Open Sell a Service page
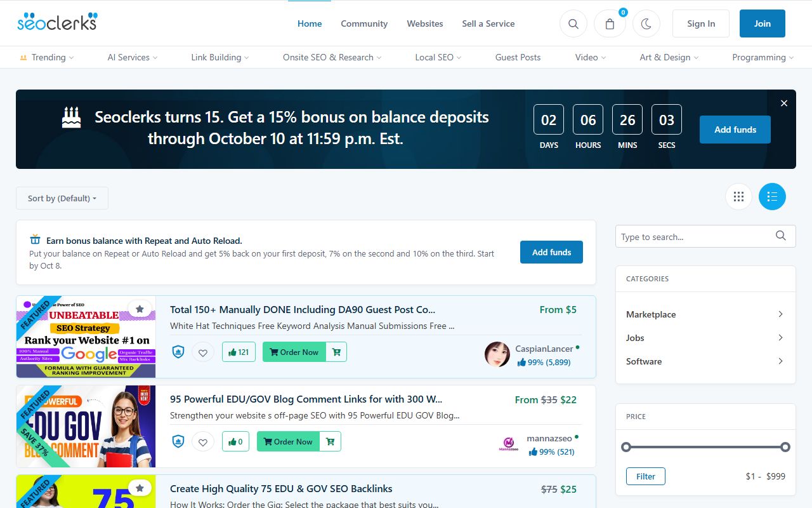The height and width of the screenshot is (508, 812). (x=488, y=23)
